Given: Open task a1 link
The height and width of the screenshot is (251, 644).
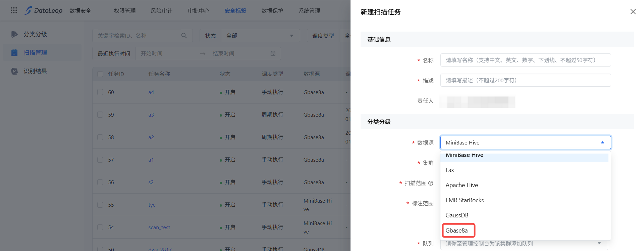Looking at the screenshot, I should point(151,160).
